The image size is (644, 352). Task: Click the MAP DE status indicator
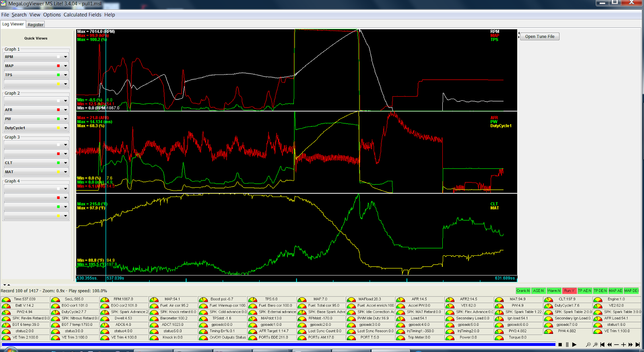(631, 291)
